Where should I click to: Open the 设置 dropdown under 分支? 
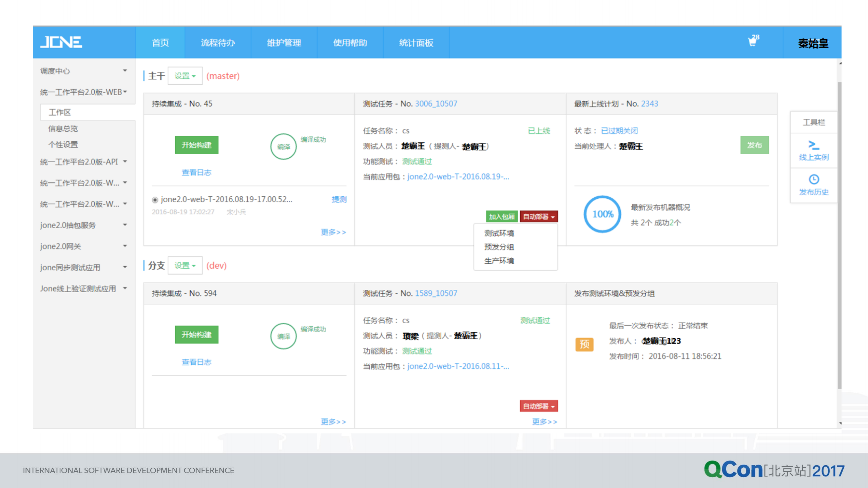(185, 265)
